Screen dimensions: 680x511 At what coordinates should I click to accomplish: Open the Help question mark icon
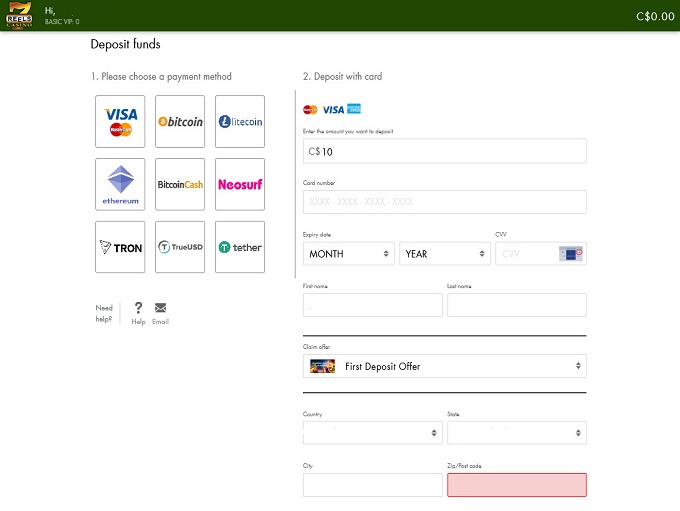tap(138, 308)
